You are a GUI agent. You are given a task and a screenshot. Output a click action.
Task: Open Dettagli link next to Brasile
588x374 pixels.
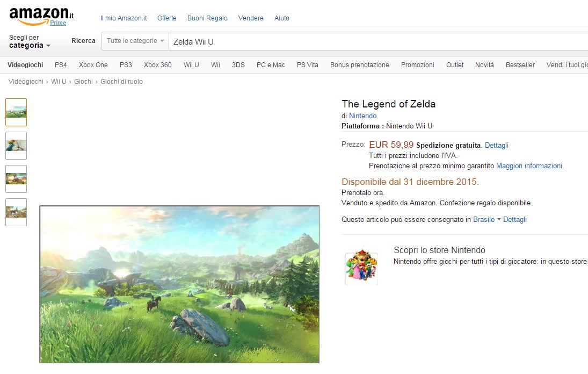514,219
